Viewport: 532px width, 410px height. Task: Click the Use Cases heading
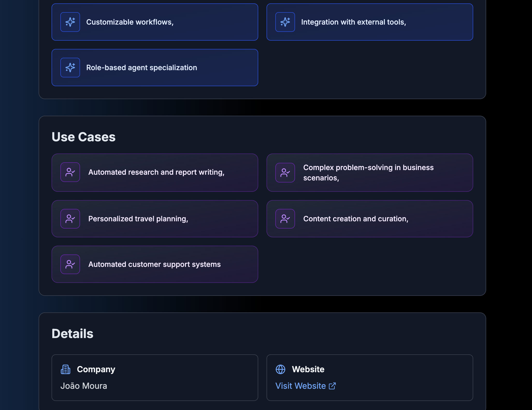(83, 137)
